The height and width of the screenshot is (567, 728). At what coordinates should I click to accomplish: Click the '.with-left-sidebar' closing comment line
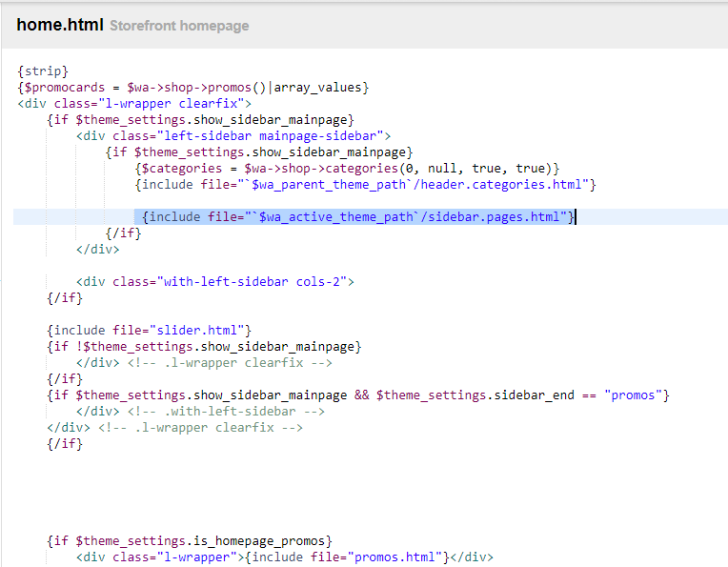point(200,411)
